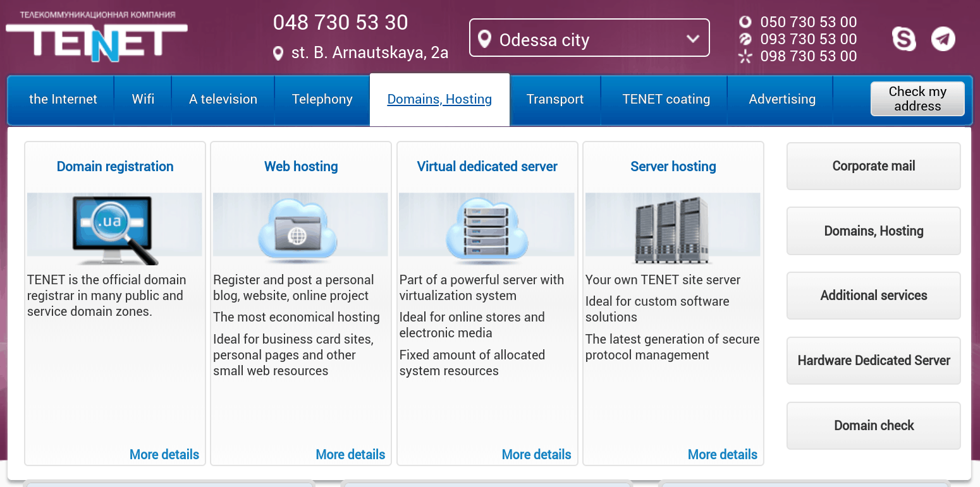
Task: Open the Domain registration heading link
Action: [115, 167]
